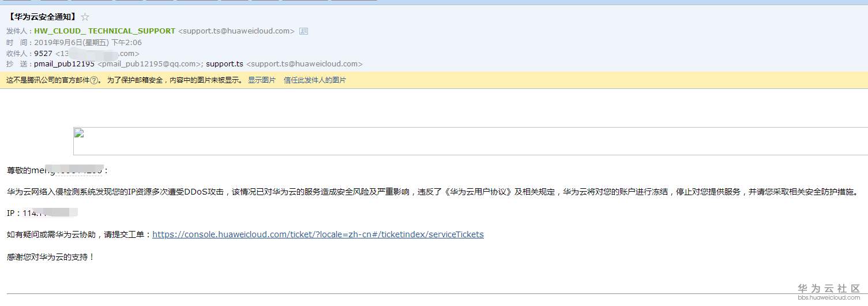Screen dimensions: 868x306
Task: Click the email subject 华为云安全通知
Action: [42, 17]
